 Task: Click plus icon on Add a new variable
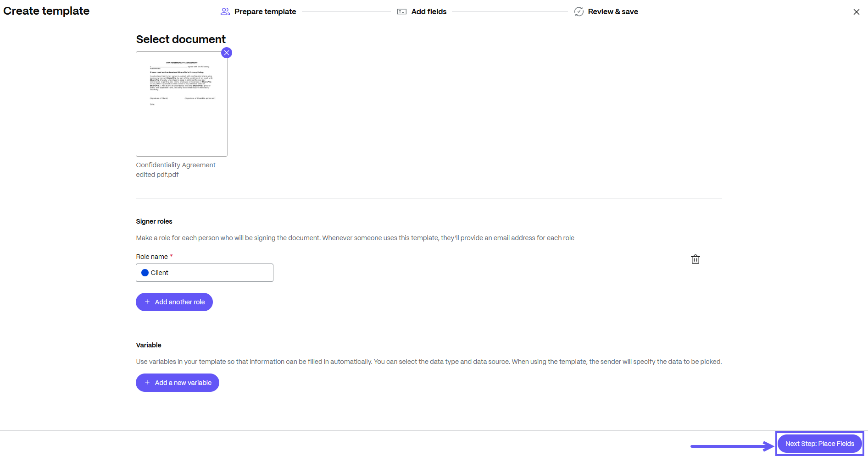click(147, 383)
